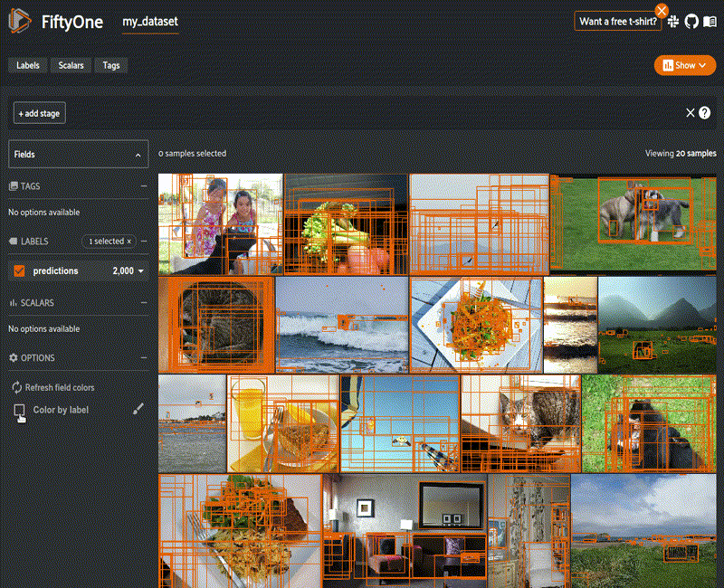Viewport: 724px width, 588px height.
Task: Open the Slack community icon
Action: tap(674, 21)
